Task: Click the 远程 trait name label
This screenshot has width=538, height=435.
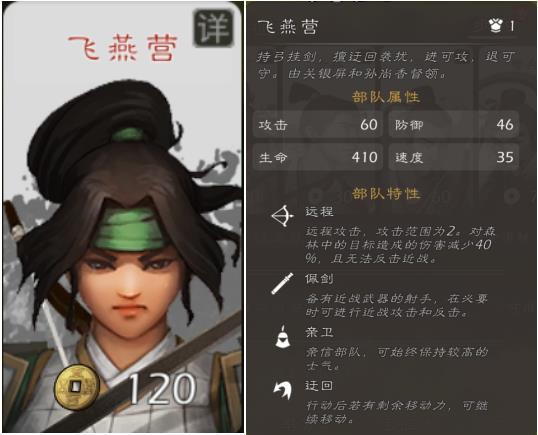Action: click(319, 212)
